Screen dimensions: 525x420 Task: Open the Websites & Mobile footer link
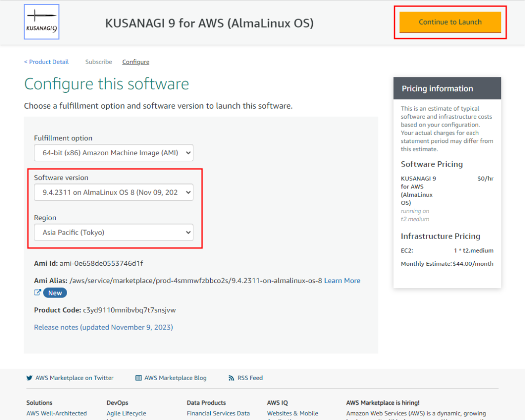click(x=293, y=413)
